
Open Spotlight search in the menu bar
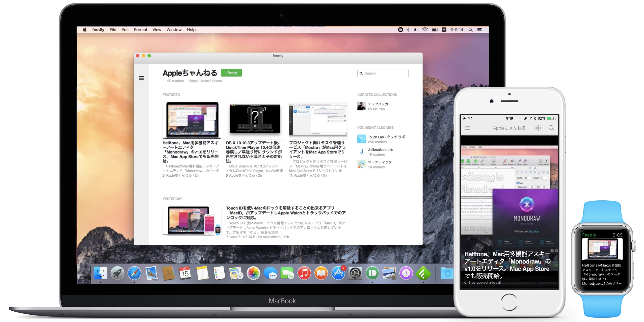point(471,30)
